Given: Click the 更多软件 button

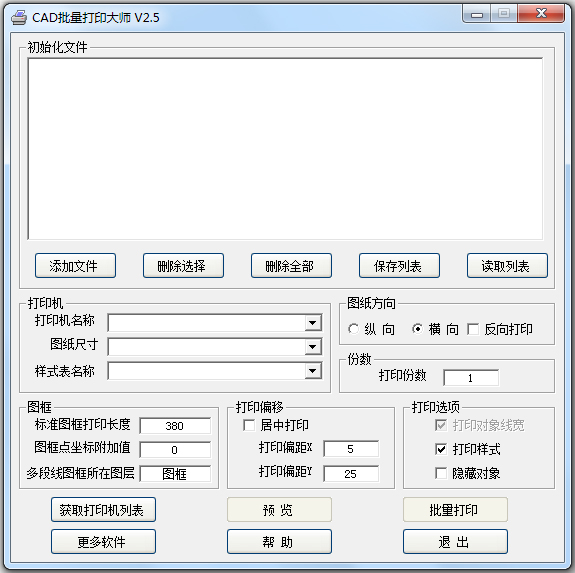Looking at the screenshot, I should point(103,541).
